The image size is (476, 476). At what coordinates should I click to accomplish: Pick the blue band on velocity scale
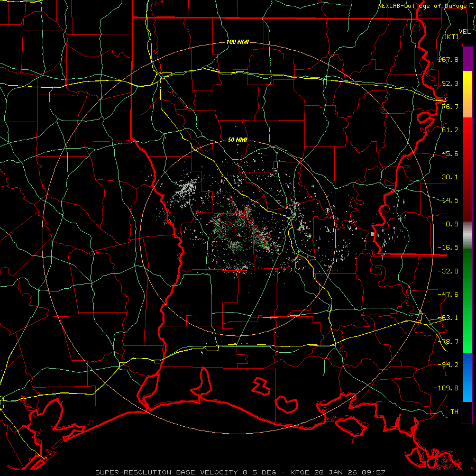[467, 377]
